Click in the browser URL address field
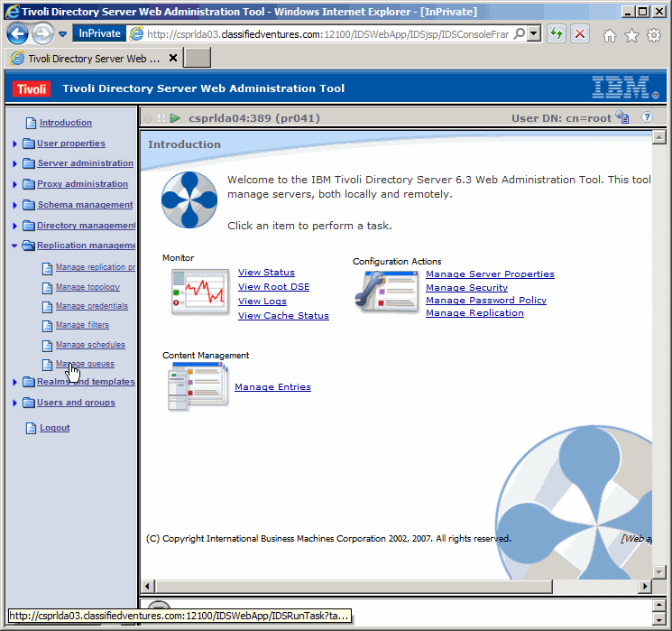The height and width of the screenshot is (631, 672). 325,34
